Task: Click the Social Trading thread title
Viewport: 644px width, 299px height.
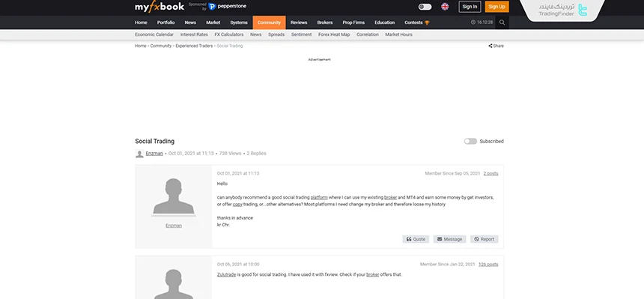Action: 154,141
